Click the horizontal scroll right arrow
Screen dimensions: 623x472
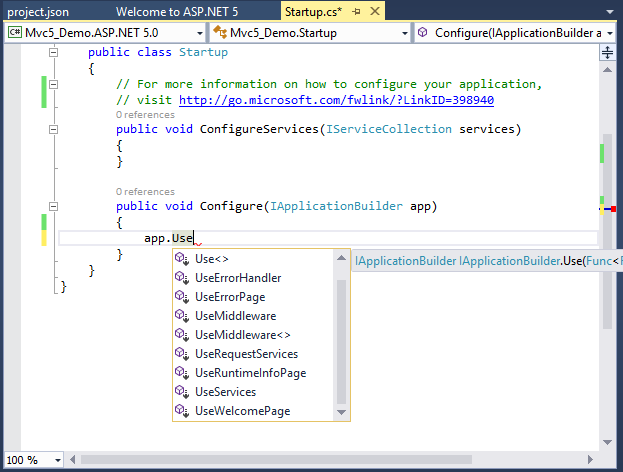point(590,460)
